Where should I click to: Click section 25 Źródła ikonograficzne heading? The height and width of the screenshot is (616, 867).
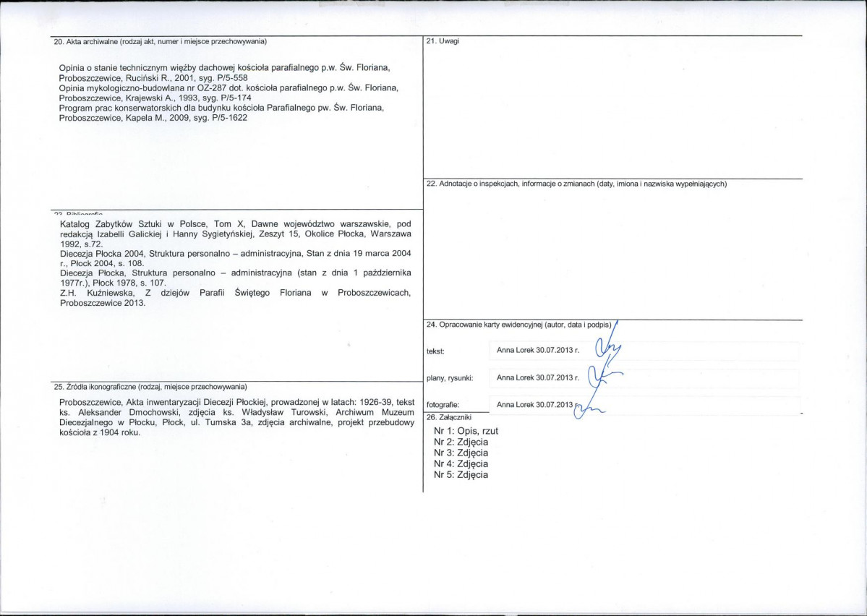point(150,387)
